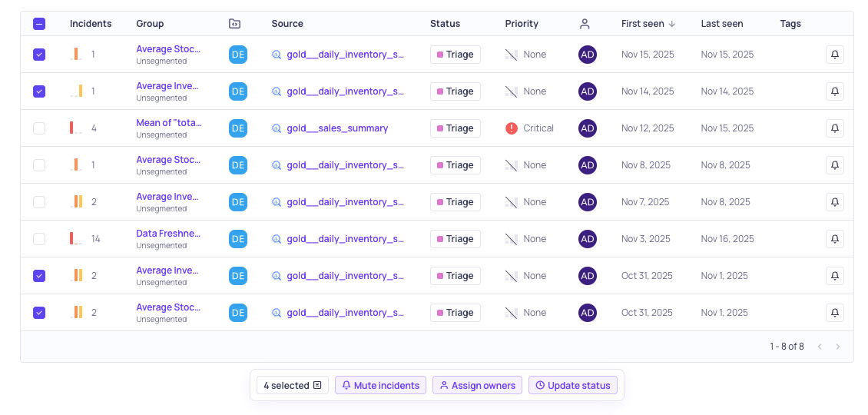Click the source-type folder icon in table header
The image size is (868, 415).
tap(235, 24)
